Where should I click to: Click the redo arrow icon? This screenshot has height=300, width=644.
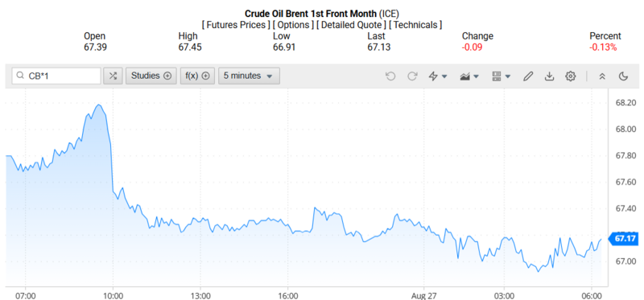(x=412, y=76)
